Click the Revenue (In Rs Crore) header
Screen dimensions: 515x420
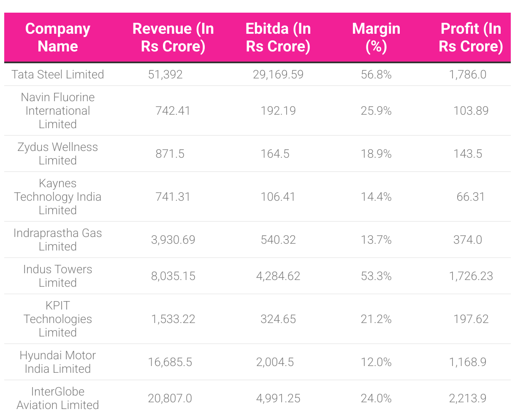click(173, 37)
